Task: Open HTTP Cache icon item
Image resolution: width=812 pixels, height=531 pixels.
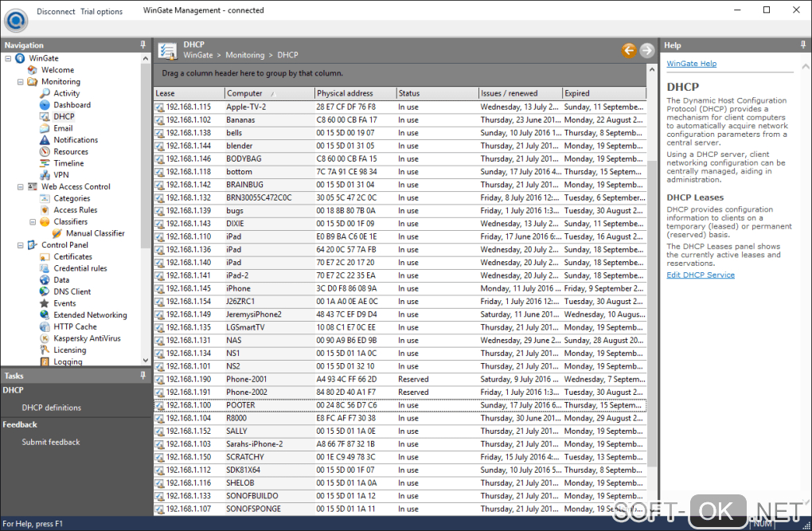Action: (45, 326)
